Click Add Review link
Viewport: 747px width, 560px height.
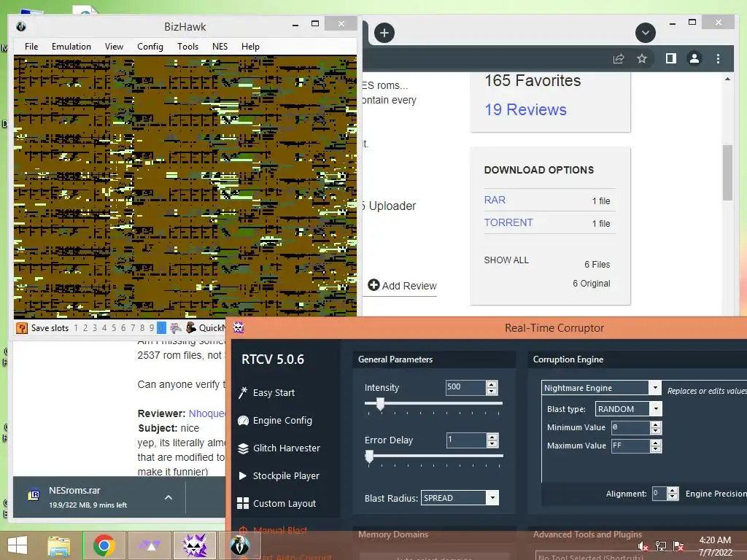[x=403, y=286]
